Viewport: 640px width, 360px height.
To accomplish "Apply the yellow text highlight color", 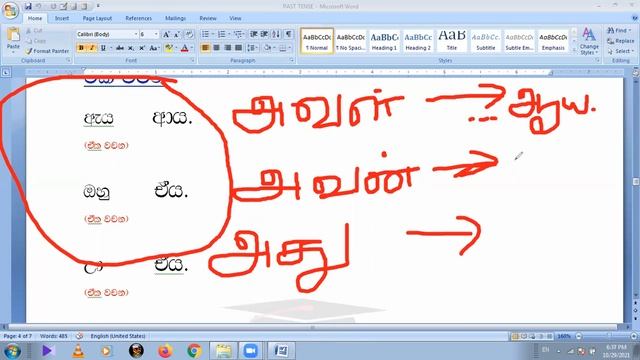I will point(168,48).
